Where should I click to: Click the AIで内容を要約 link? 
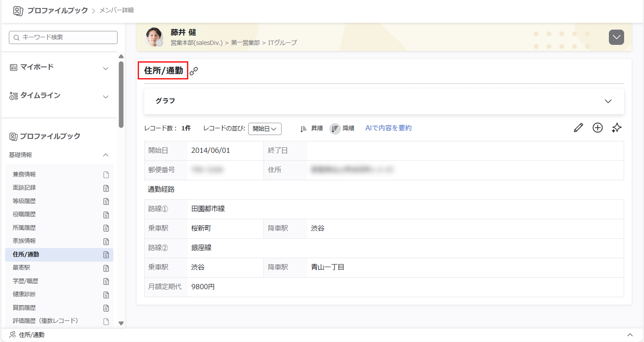coord(388,128)
